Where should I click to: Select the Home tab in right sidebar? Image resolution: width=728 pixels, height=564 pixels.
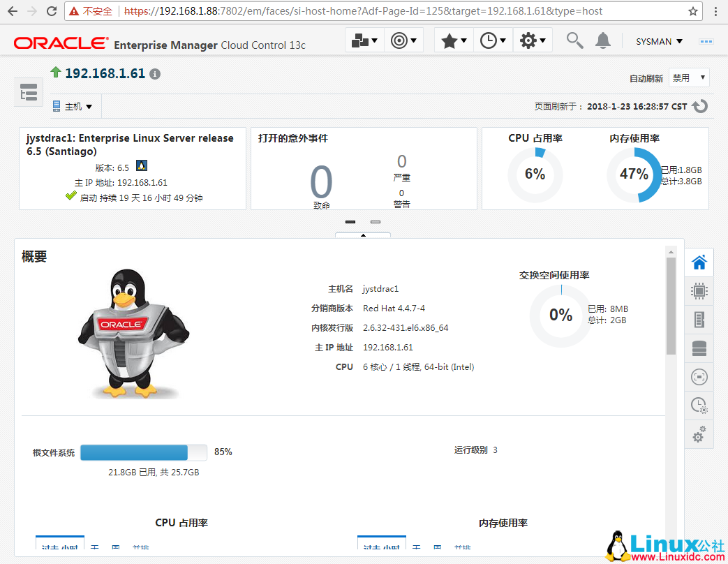tap(699, 262)
